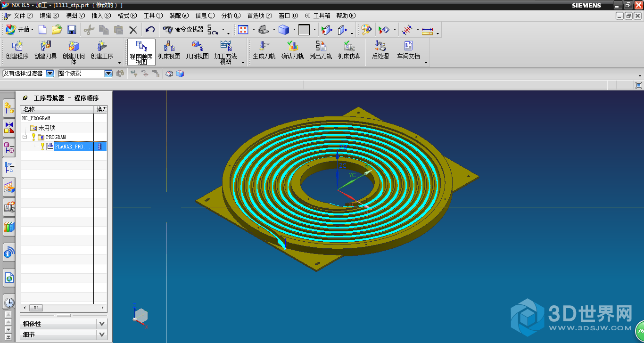644x343 pixels.
Task: Click the navigator horizontal scrollbar thumb
Action: point(36,308)
